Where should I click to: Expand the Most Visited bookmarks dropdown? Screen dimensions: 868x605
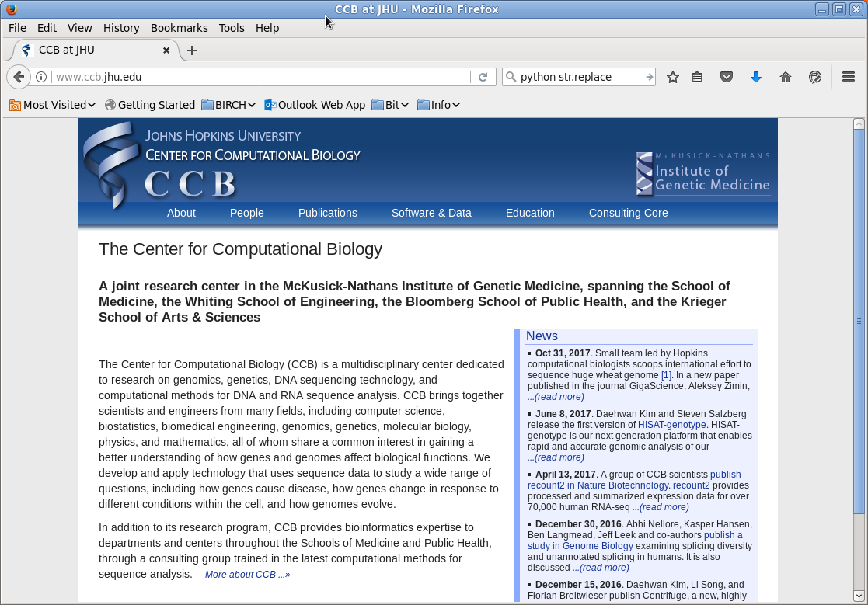[x=53, y=105]
